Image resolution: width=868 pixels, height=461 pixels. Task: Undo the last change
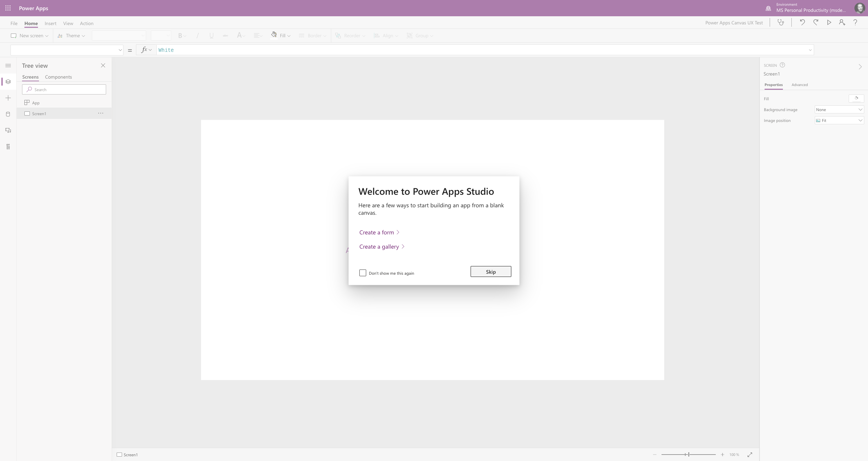pos(802,22)
